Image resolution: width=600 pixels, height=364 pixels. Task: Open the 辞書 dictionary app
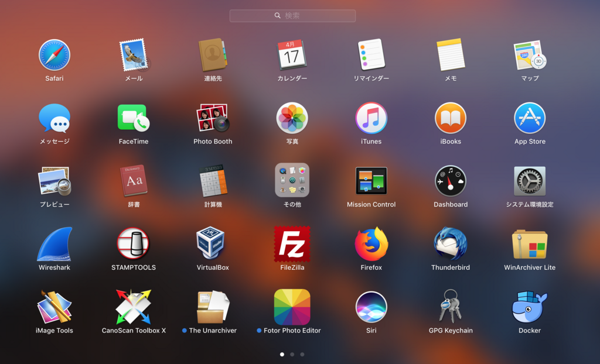[x=134, y=181]
